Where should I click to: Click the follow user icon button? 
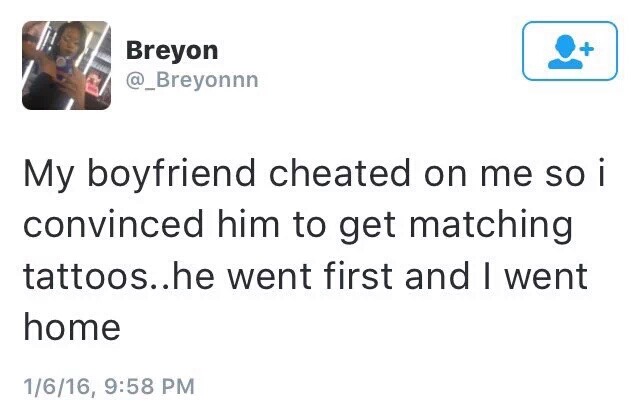(x=570, y=51)
